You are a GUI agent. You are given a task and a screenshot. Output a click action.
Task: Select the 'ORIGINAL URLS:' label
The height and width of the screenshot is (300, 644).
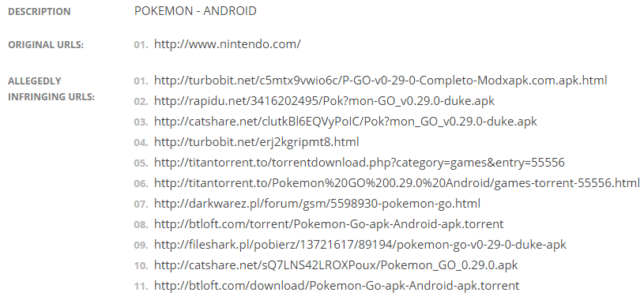point(46,45)
